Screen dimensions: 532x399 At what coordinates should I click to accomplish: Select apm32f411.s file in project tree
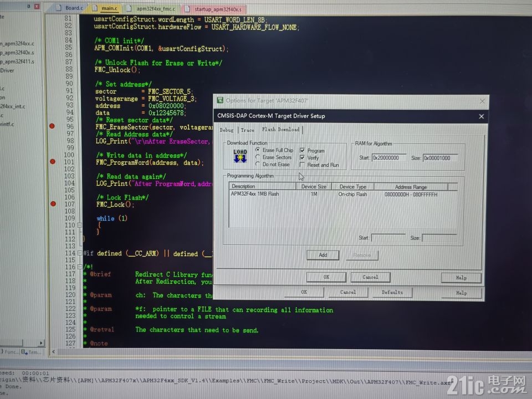[x=17, y=62]
